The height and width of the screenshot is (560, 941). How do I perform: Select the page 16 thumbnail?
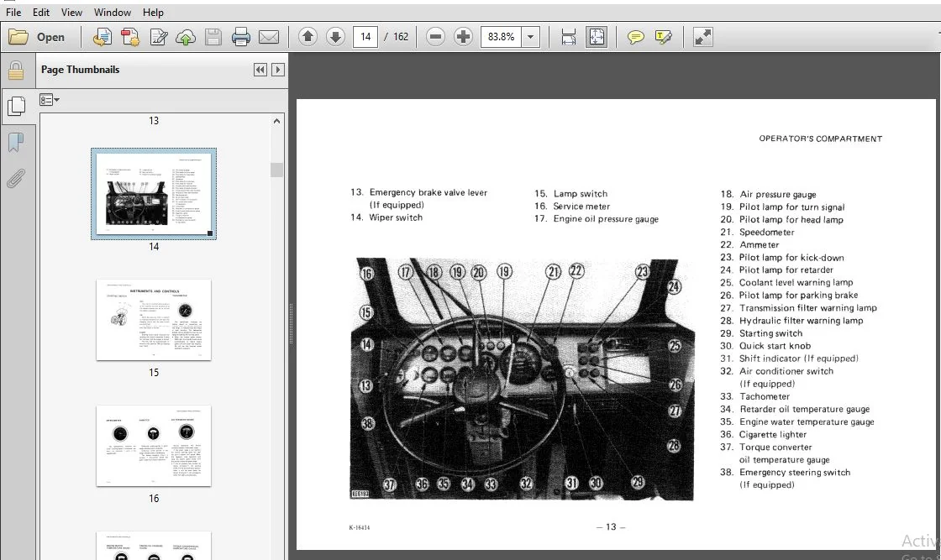[154, 446]
